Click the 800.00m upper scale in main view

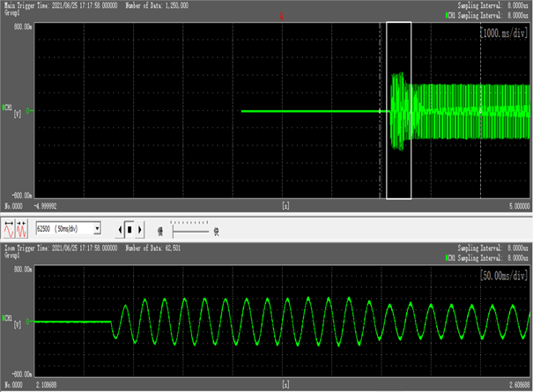pyautogui.click(x=22, y=28)
